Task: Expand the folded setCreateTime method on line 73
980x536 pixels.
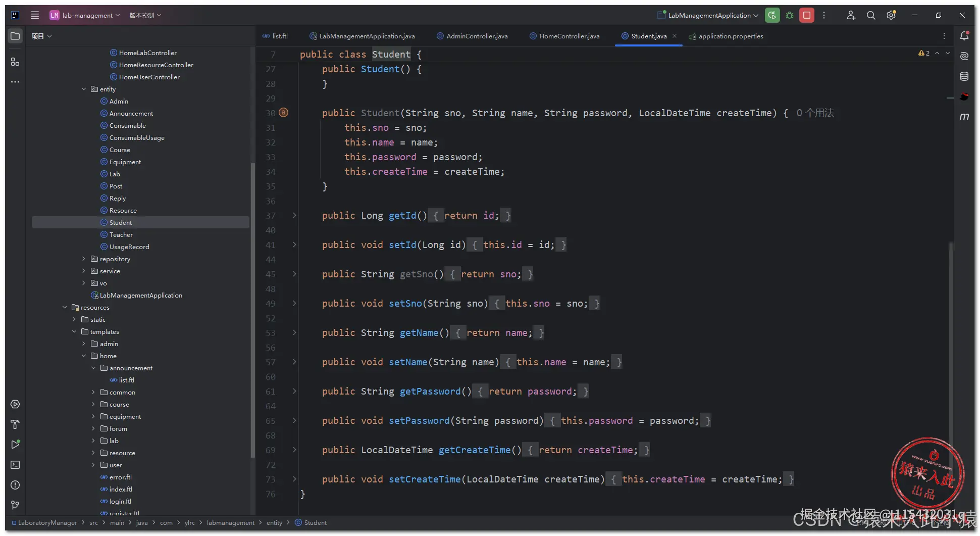Action: click(x=294, y=479)
